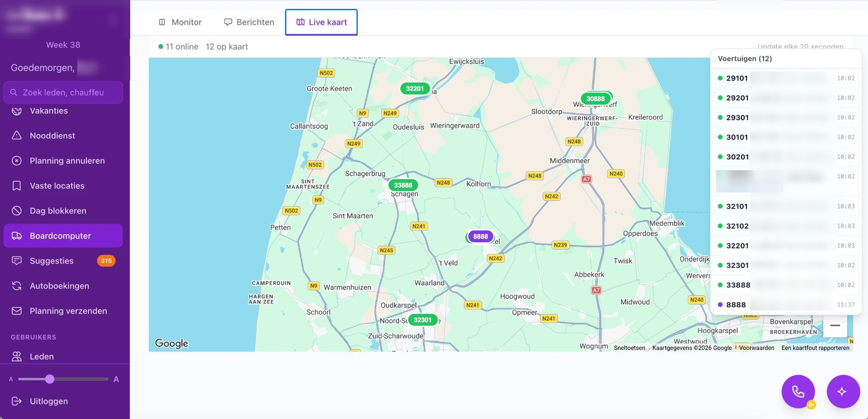The width and height of the screenshot is (868, 419).
Task: Select vehicle 32101 in the list
Action: [x=786, y=206]
